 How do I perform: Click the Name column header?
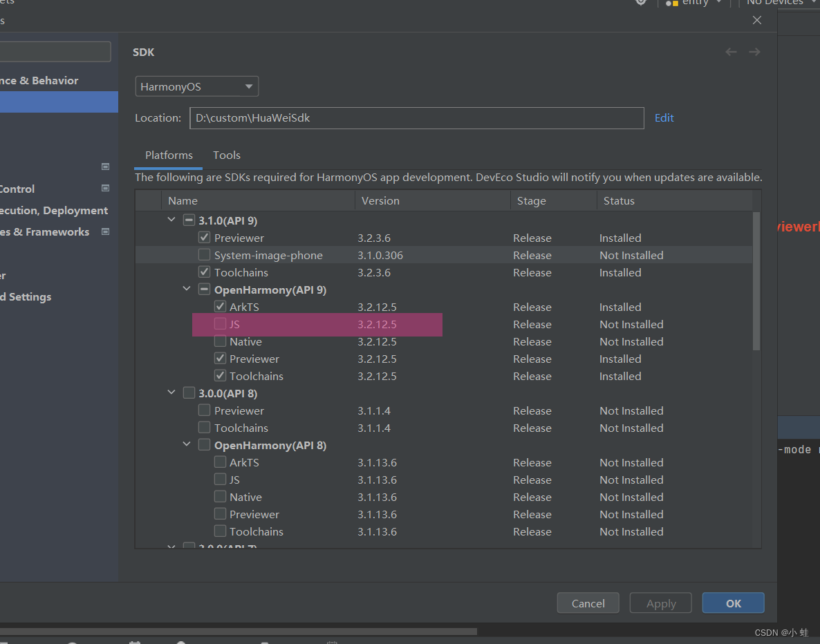tap(259, 200)
